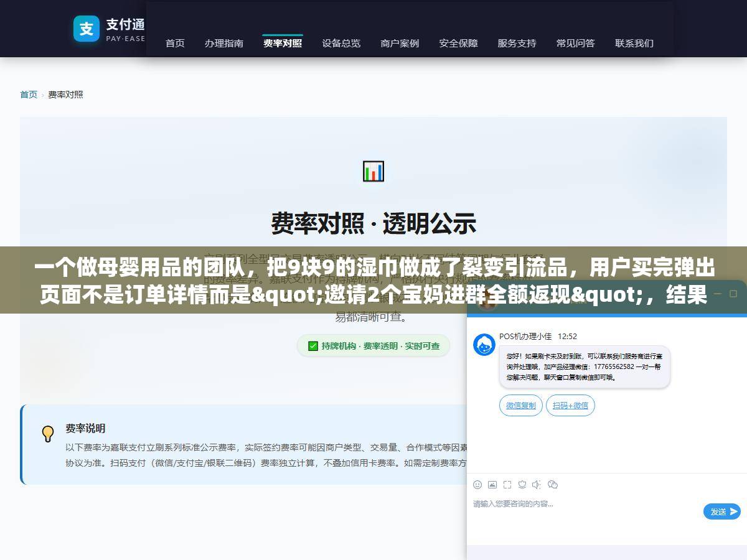747x560 pixels.
Task: Open the 办理指南 nav menu item
Action: 224,43
